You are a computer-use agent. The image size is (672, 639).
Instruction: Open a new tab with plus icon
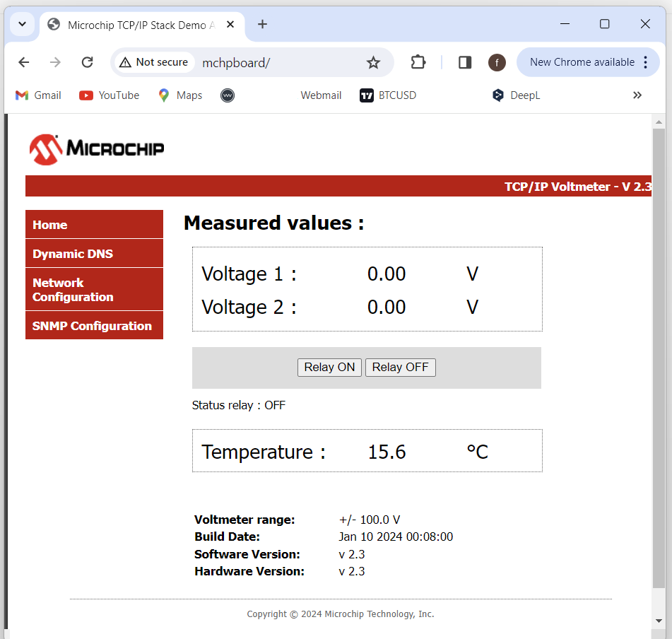pyautogui.click(x=263, y=25)
